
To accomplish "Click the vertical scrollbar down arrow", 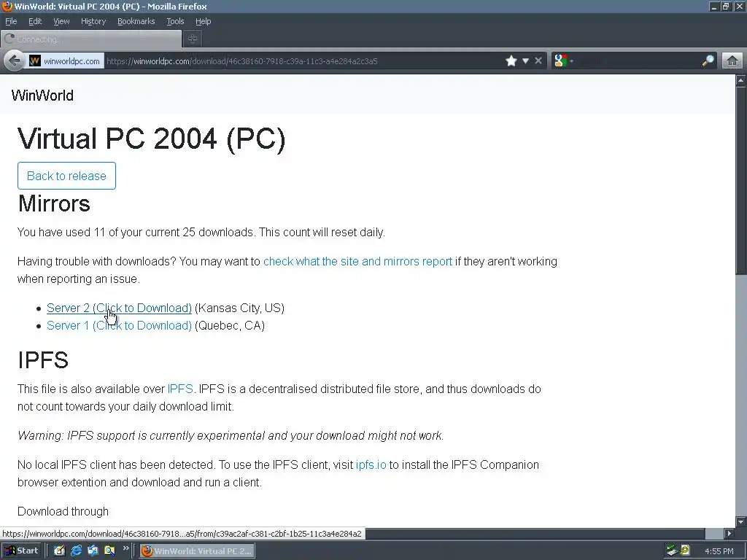I will [x=741, y=521].
